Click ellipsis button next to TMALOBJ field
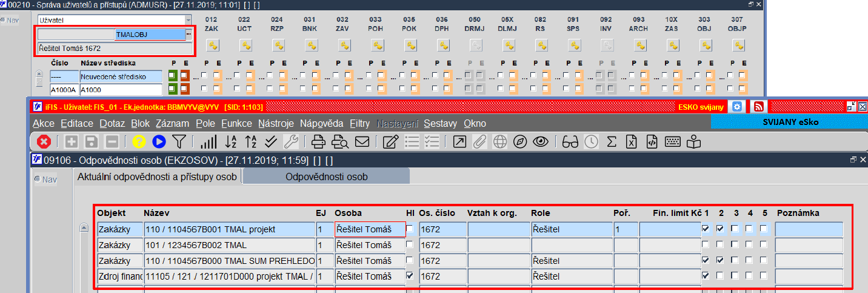 tap(189, 35)
